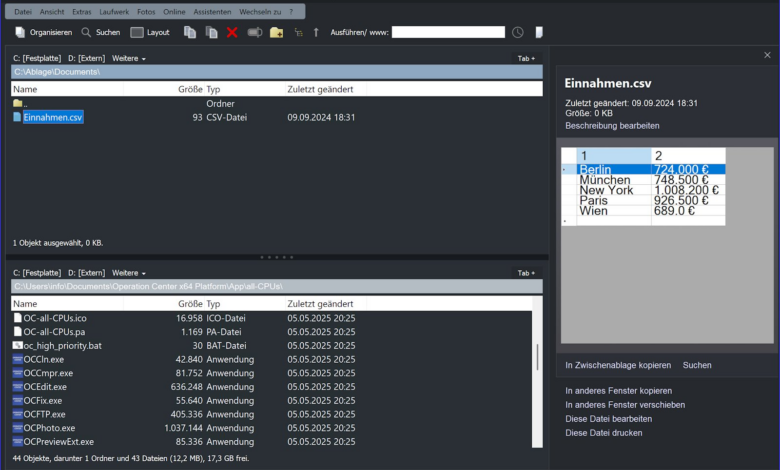This screenshot has width=780, height=470.
Task: Select the München row in the preview
Action: click(643, 180)
